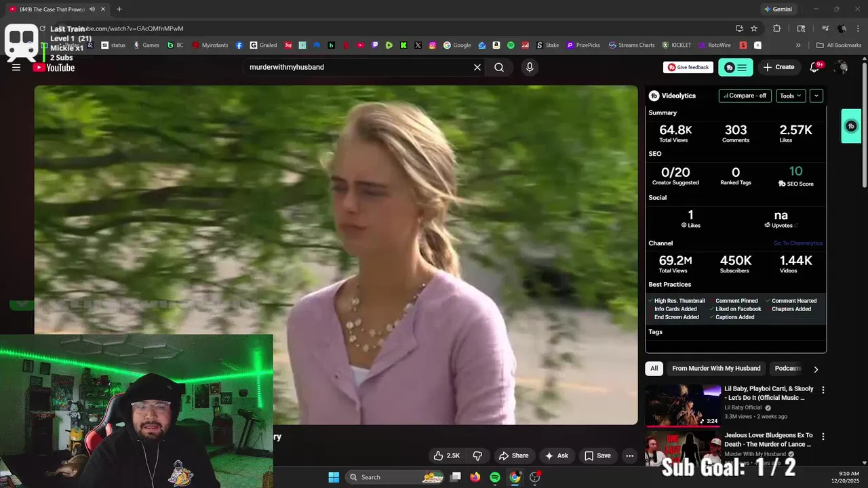Mute the tab via its speaker icon
The image size is (868, 488).
(92, 9)
